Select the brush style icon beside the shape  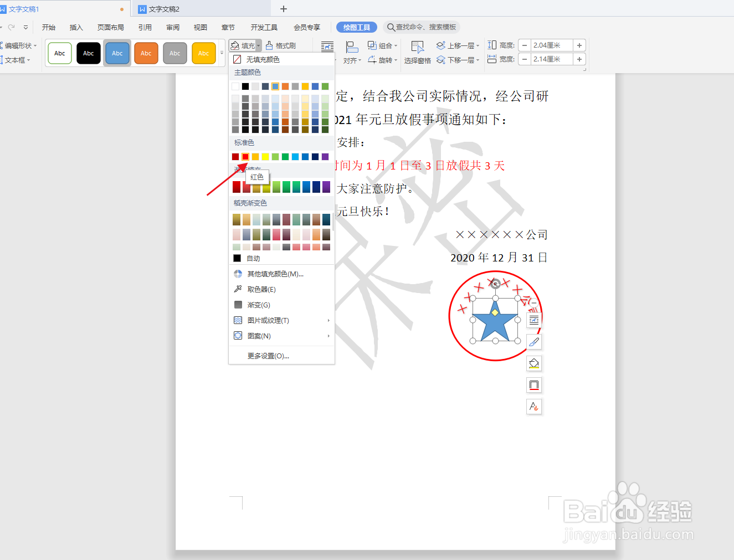[533, 341]
